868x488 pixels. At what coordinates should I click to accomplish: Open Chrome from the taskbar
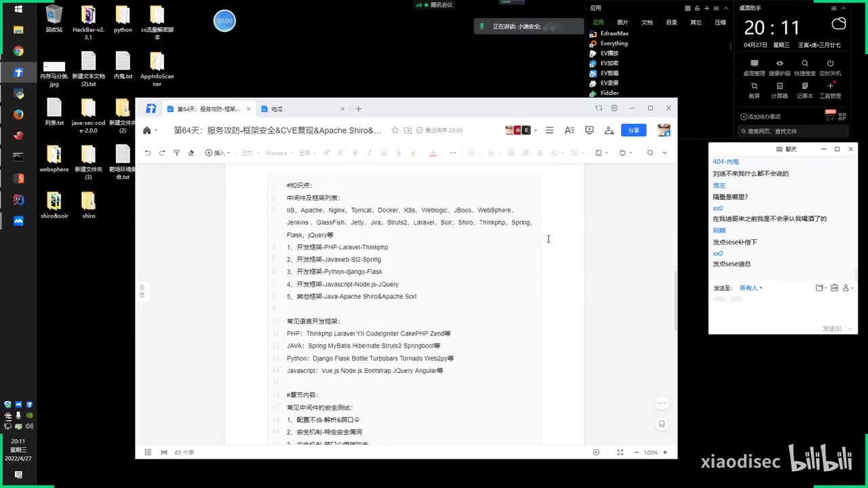pyautogui.click(x=18, y=51)
